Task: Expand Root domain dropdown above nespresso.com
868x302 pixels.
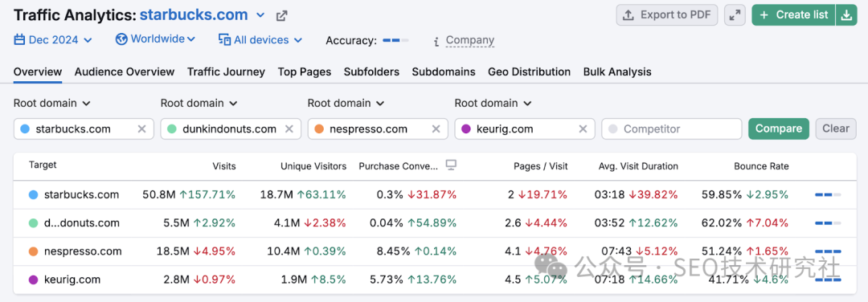Action: point(346,103)
